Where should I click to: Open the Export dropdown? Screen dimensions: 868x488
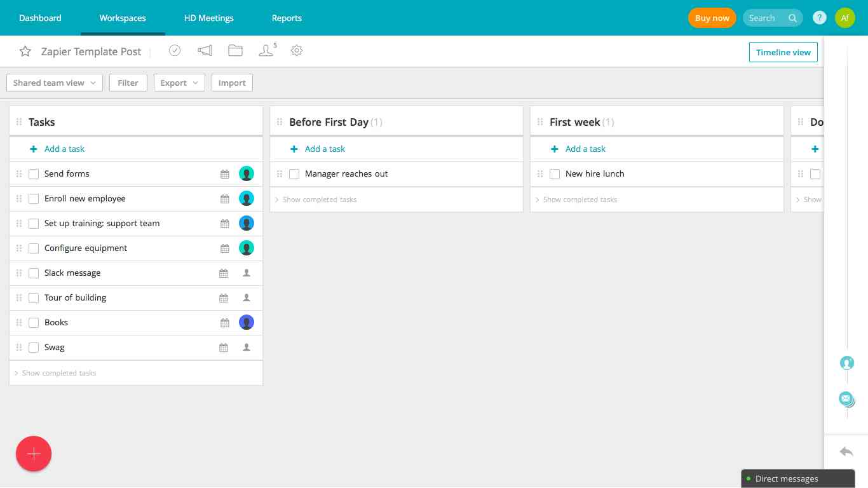coord(179,83)
